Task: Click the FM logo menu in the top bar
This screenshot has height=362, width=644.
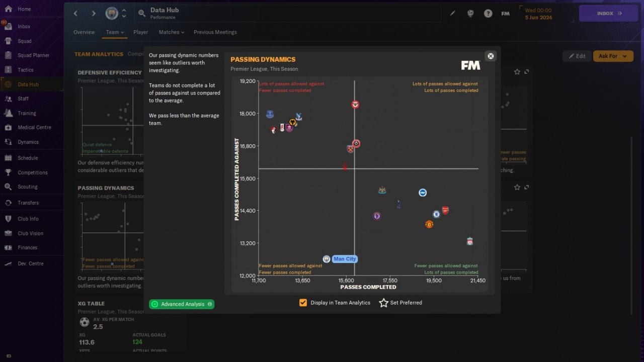Action: [x=506, y=14]
